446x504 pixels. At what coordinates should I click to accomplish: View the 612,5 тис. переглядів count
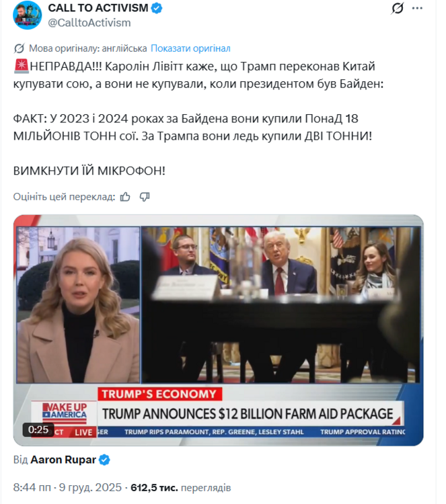click(181, 488)
